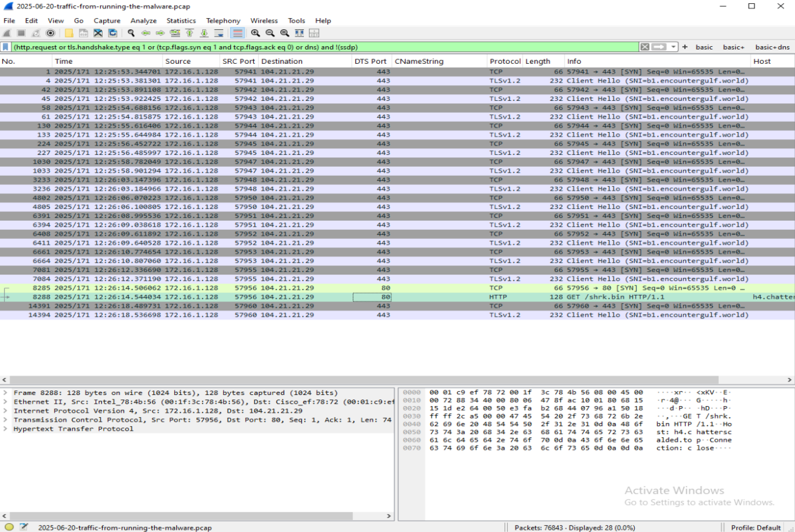Stop the packet capture
This screenshot has height=532, width=795.
tap(21, 33)
